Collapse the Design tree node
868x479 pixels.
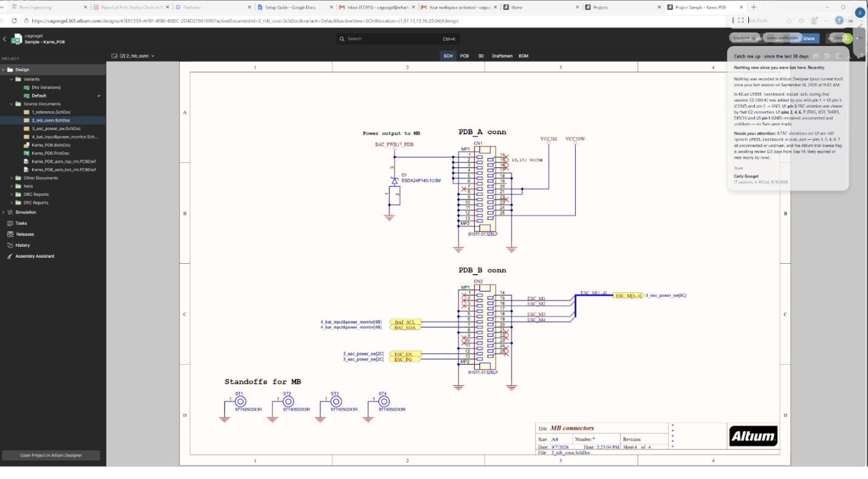coord(3,70)
